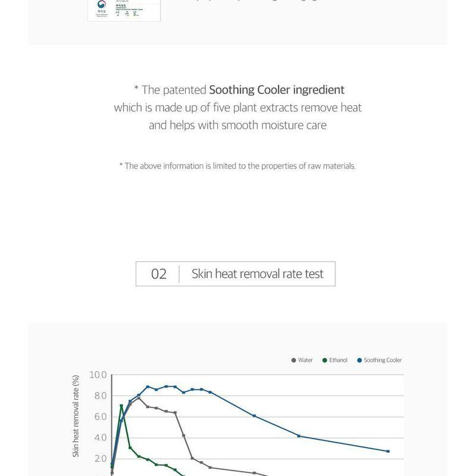
Task: Click the 10.0 y-axis label
Action: click(x=98, y=375)
